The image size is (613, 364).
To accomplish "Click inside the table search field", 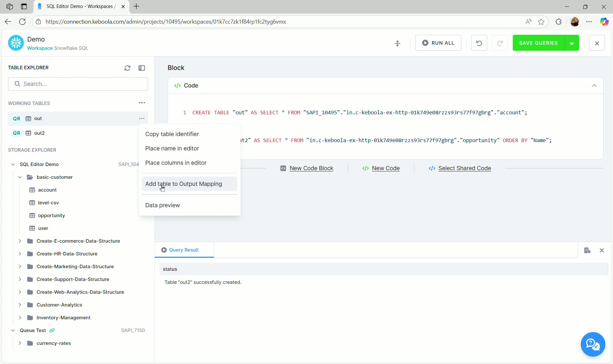I will click(x=78, y=84).
